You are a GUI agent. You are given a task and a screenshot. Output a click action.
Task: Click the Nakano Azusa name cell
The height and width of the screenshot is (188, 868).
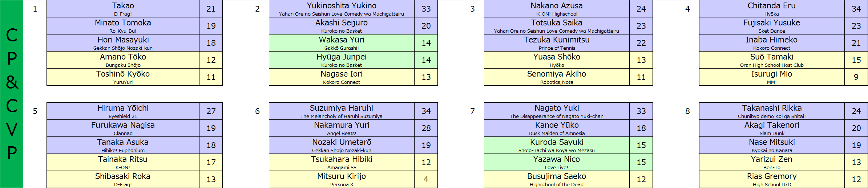[557, 9]
